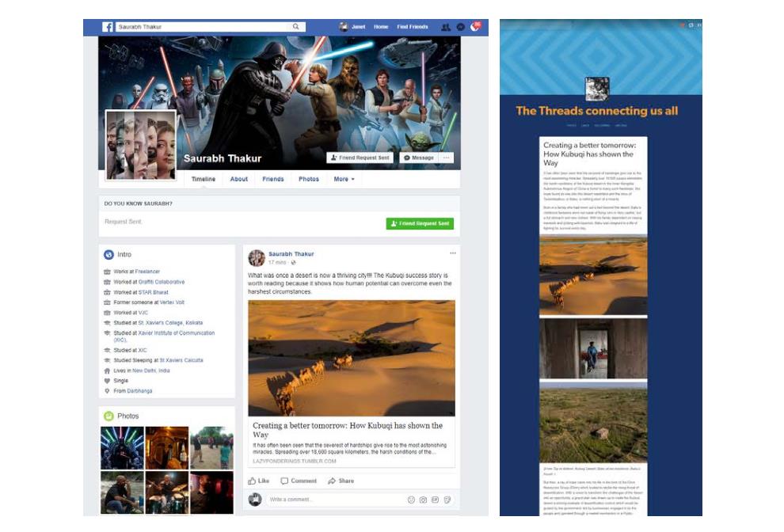Click the Tumblr blog avatar image
784x532 pixels.
click(x=597, y=89)
